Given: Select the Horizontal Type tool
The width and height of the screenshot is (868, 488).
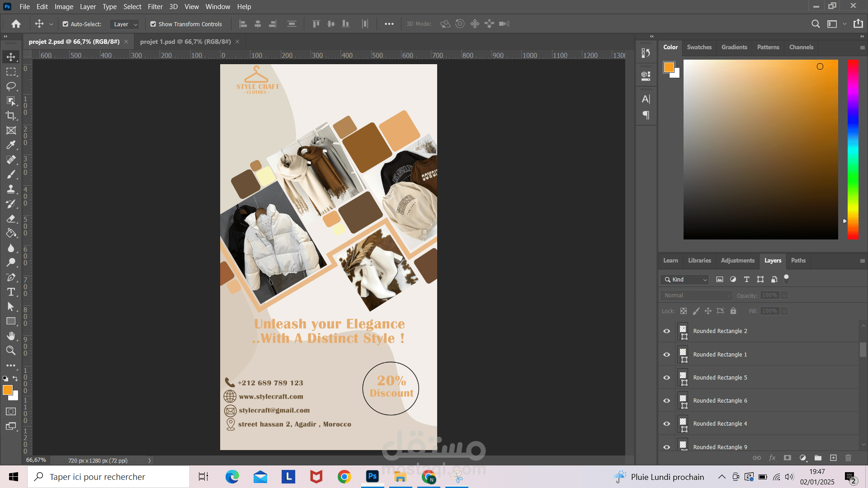Looking at the screenshot, I should click(11, 292).
